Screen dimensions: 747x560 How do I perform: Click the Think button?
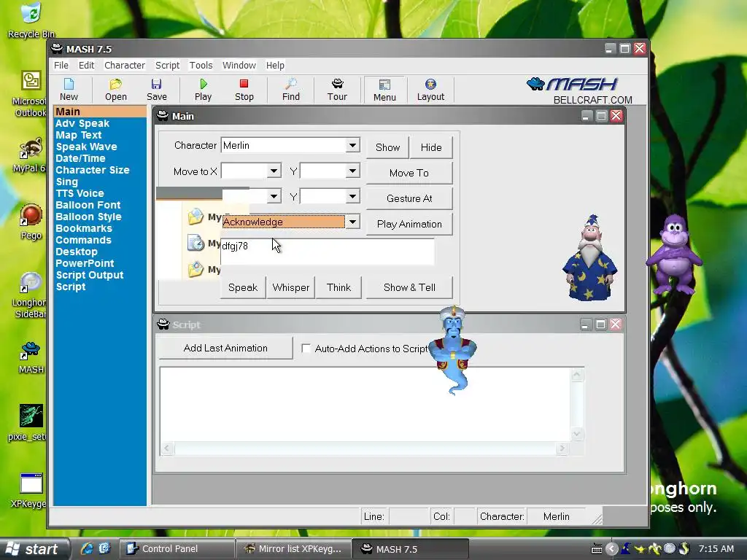[x=338, y=287]
